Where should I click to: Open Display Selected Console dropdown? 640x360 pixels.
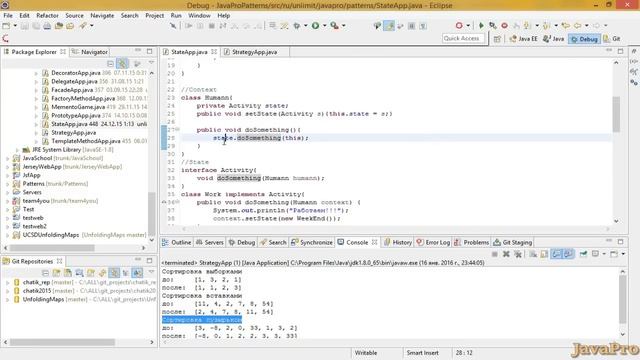click(604, 254)
